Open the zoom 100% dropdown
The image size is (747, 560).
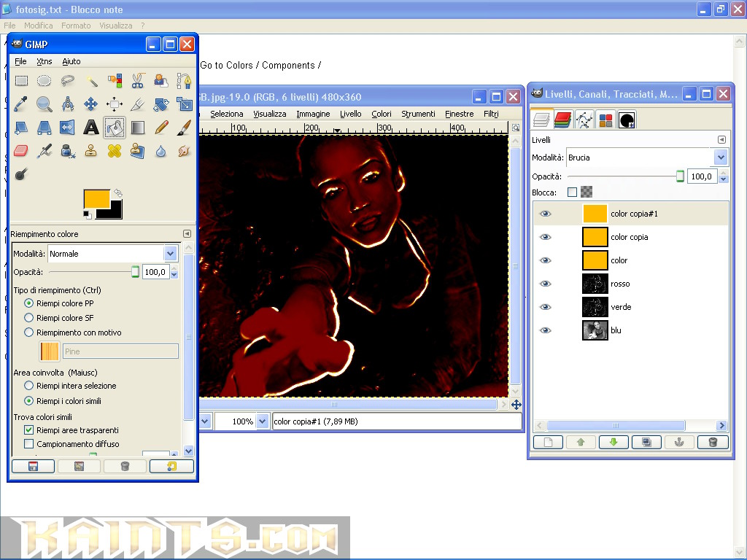point(263,421)
